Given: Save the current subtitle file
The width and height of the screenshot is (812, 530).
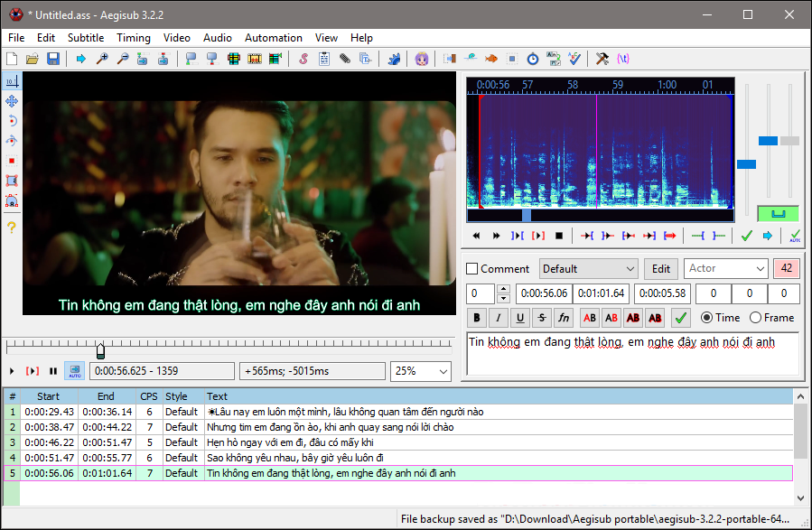Looking at the screenshot, I should coord(53,59).
